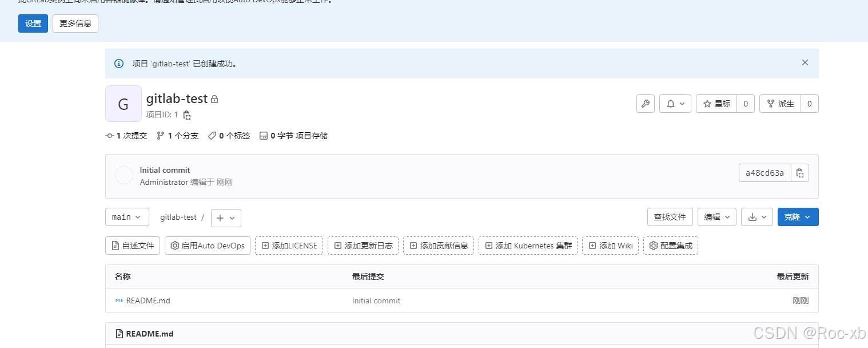868x348 pixels.
Task: Open project settings wrench icon button
Action: click(646, 104)
